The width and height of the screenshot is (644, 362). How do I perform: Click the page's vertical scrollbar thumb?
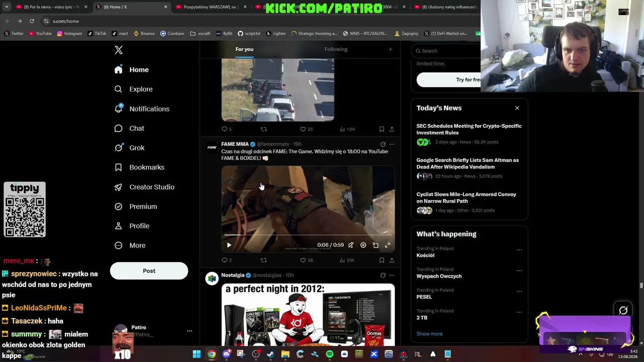[x=641, y=286]
